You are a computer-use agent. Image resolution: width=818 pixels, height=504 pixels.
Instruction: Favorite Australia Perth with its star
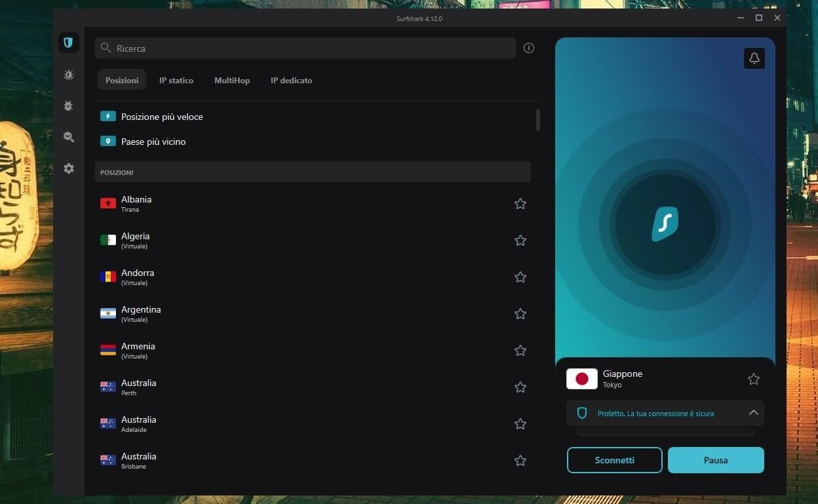tap(520, 387)
